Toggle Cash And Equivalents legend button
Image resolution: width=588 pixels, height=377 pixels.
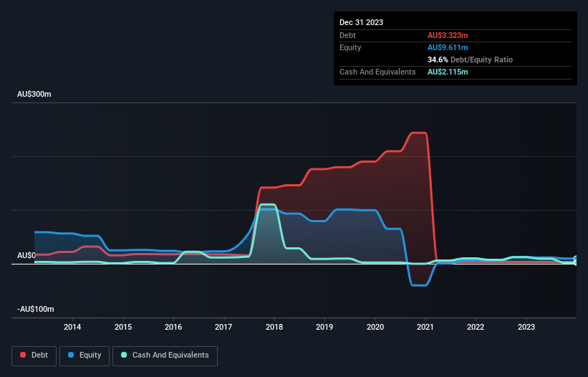coord(165,355)
